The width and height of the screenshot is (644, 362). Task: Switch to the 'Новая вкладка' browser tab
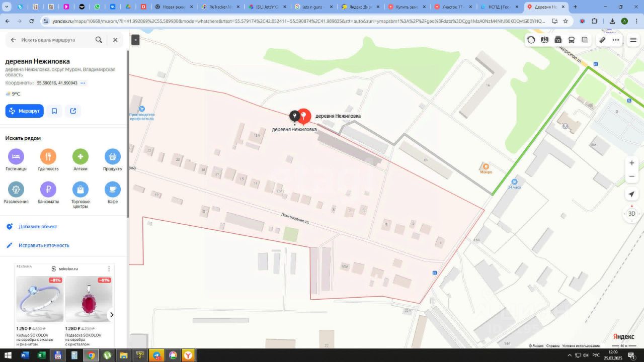[x=174, y=7]
